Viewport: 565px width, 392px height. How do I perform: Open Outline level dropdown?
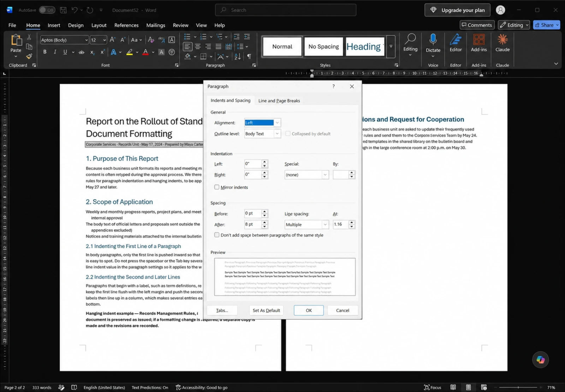(277, 133)
